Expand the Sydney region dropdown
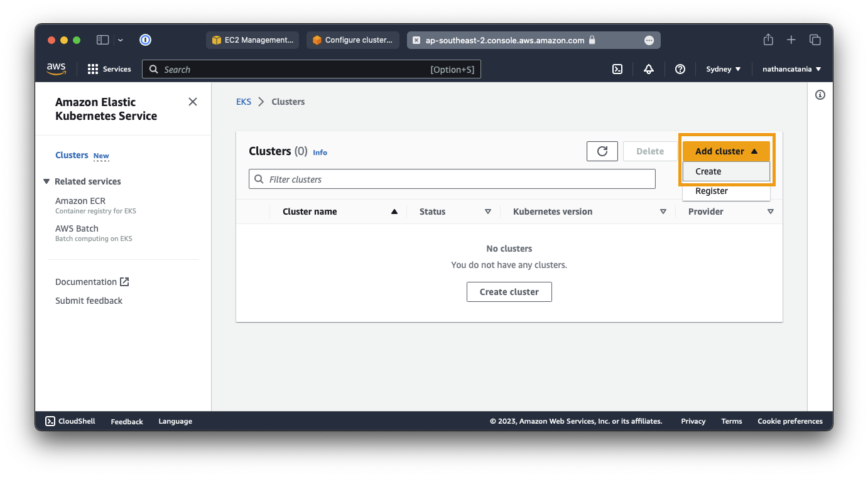The height and width of the screenshot is (477, 868). [723, 69]
